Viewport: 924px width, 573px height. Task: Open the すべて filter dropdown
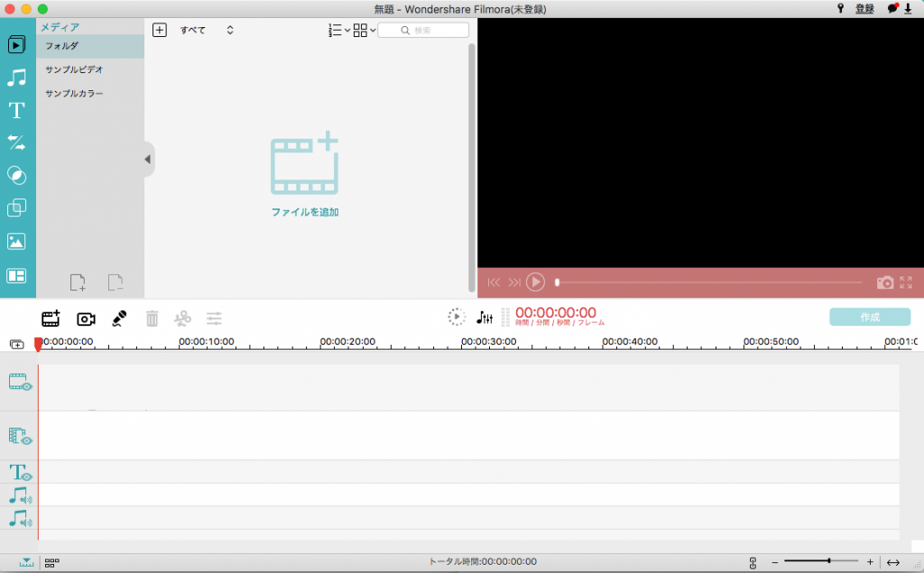pyautogui.click(x=207, y=30)
